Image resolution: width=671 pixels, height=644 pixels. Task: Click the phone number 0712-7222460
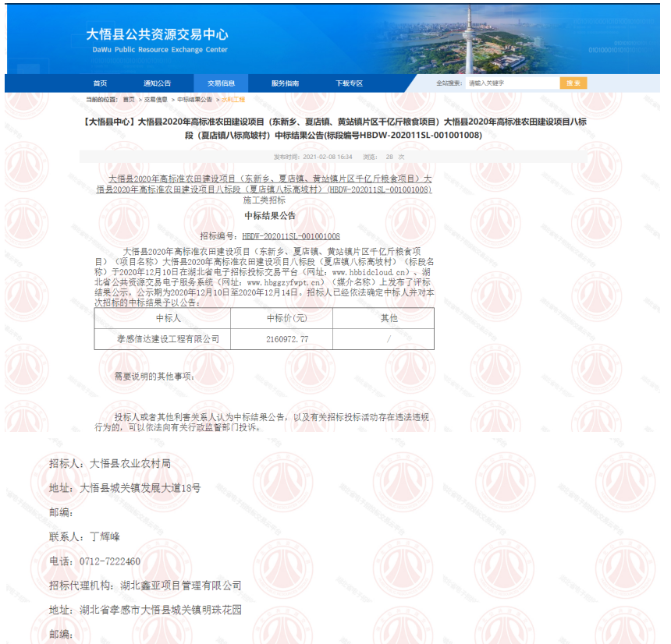(110, 561)
